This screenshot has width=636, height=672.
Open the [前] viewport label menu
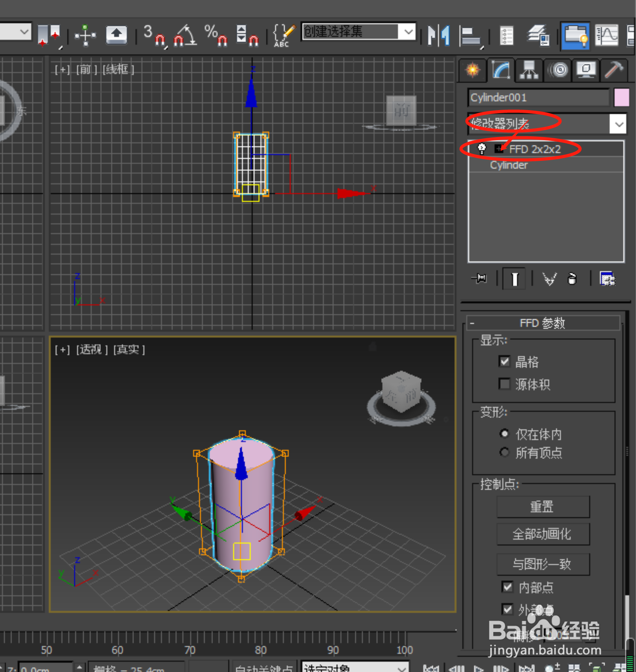click(x=87, y=69)
